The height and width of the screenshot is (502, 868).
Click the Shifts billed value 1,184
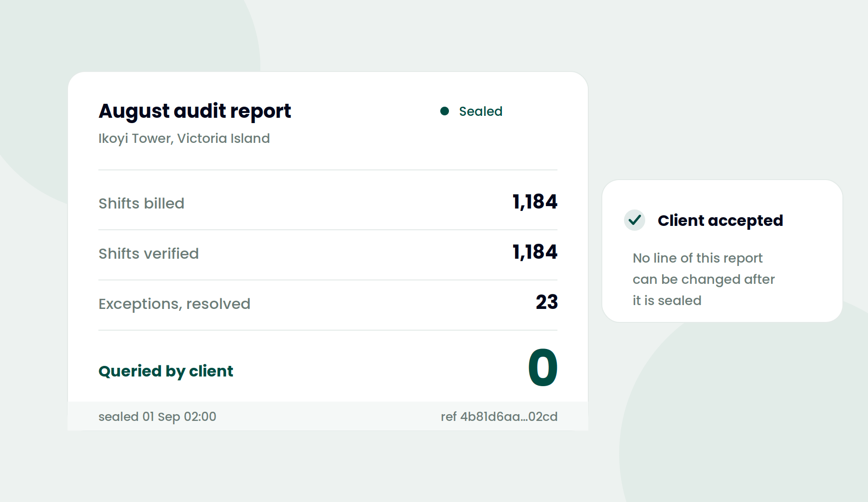pos(535,202)
